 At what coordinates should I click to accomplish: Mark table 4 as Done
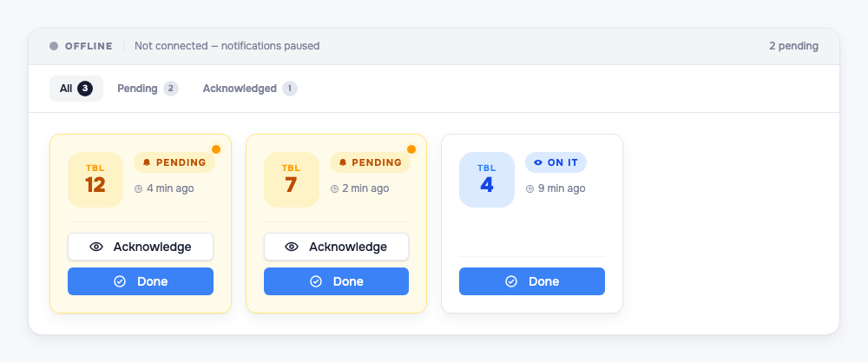tap(532, 281)
